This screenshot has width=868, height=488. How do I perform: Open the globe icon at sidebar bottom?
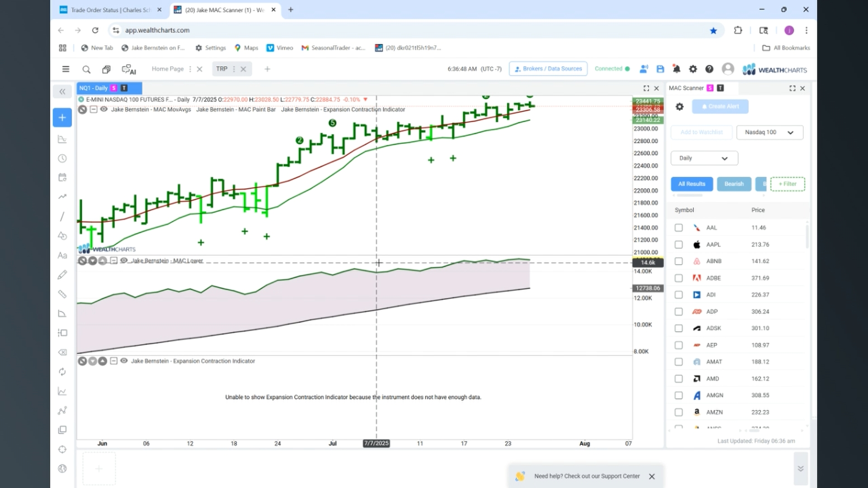(x=62, y=469)
